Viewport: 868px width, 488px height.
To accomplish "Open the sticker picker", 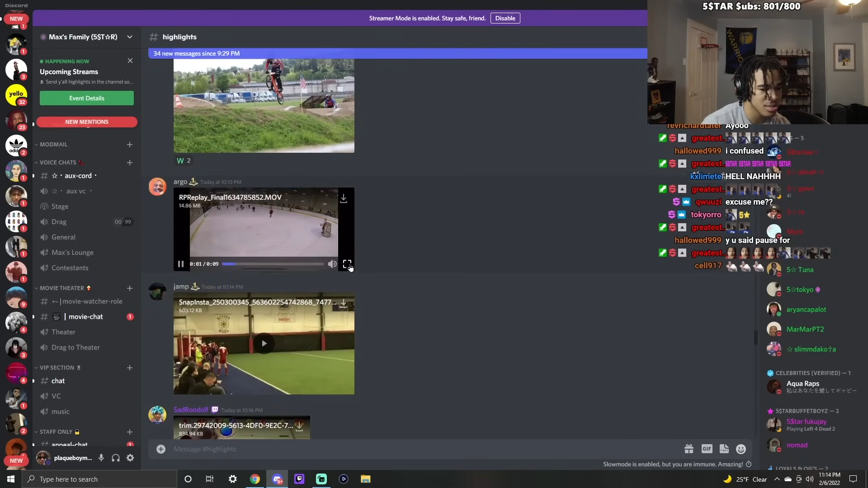I will click(x=724, y=449).
